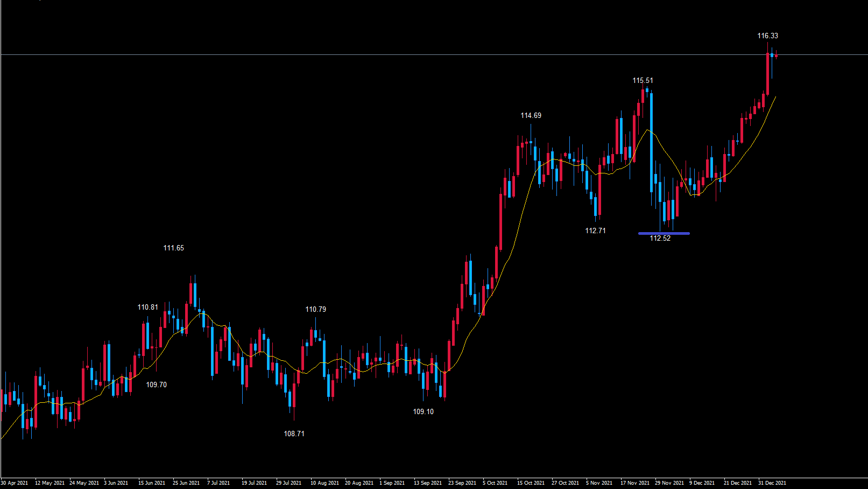Click the 1 Sep 2021 date label
Viewport: 868px width, 489px height.
pyautogui.click(x=393, y=483)
